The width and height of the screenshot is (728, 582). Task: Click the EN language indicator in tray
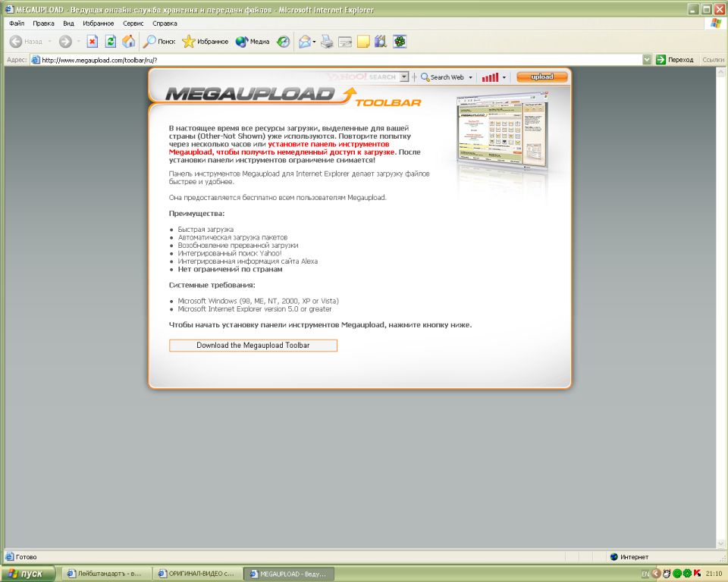pos(645,574)
